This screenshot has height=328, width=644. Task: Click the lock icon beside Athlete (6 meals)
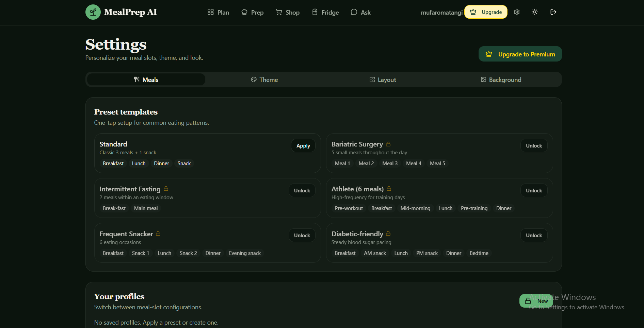pyautogui.click(x=389, y=188)
